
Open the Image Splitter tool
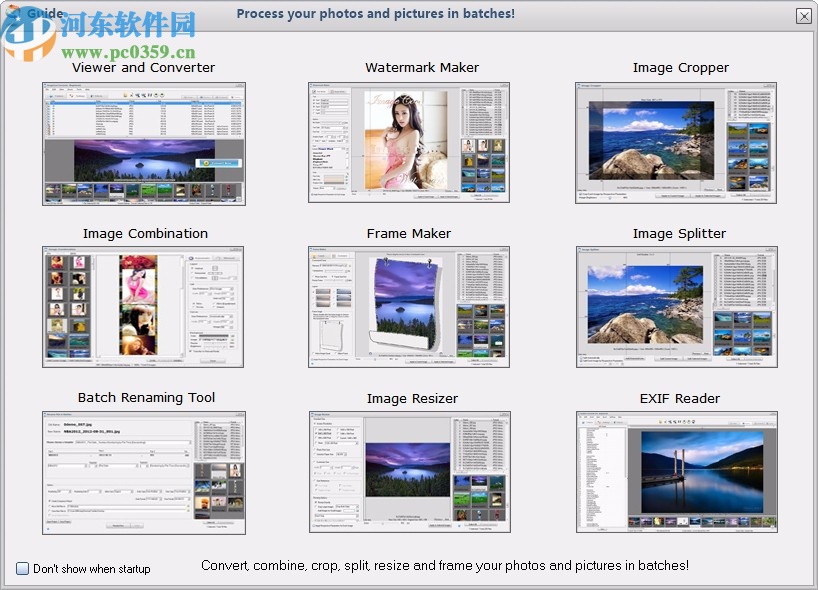[677, 306]
